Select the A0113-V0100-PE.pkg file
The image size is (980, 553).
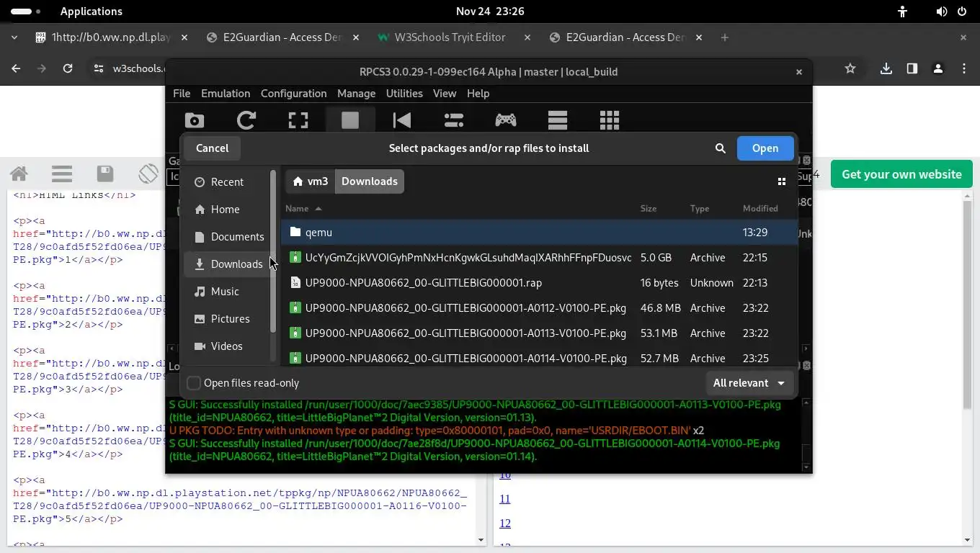tap(539, 333)
